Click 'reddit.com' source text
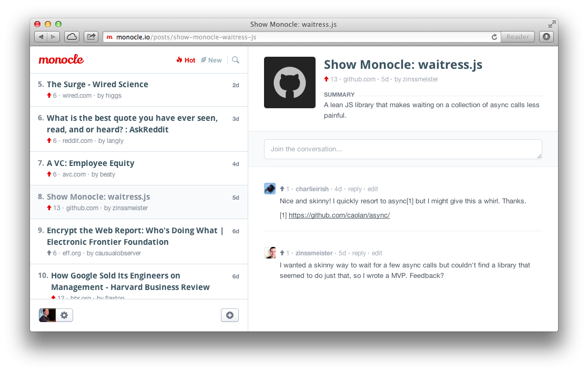The height and width of the screenshot is (373, 588). click(x=77, y=141)
